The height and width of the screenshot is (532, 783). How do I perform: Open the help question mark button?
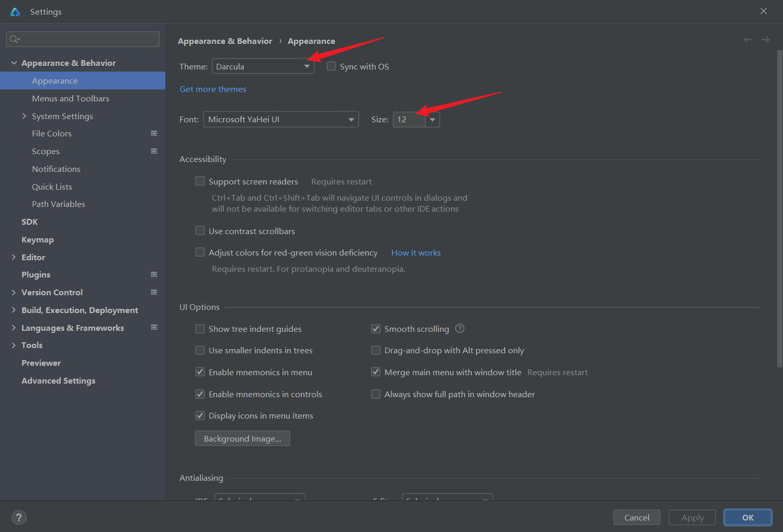pyautogui.click(x=19, y=517)
